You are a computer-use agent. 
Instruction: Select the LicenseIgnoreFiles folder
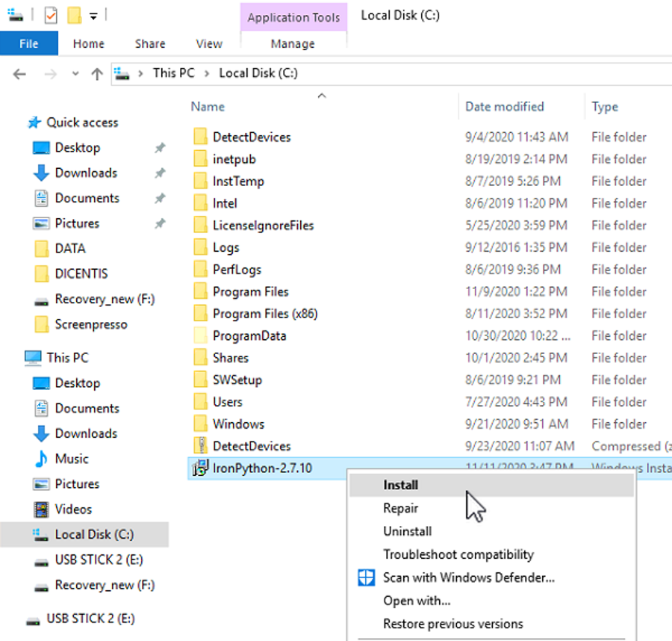[x=263, y=225]
